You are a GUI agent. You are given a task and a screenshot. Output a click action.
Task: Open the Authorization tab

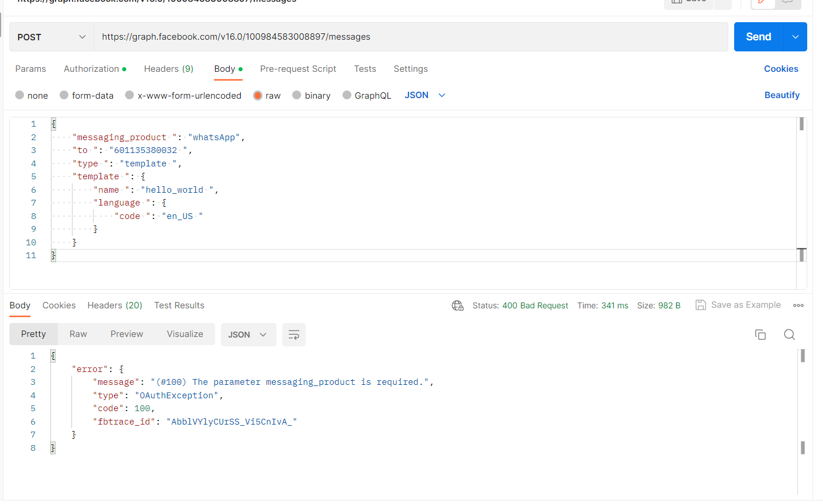[x=95, y=69]
